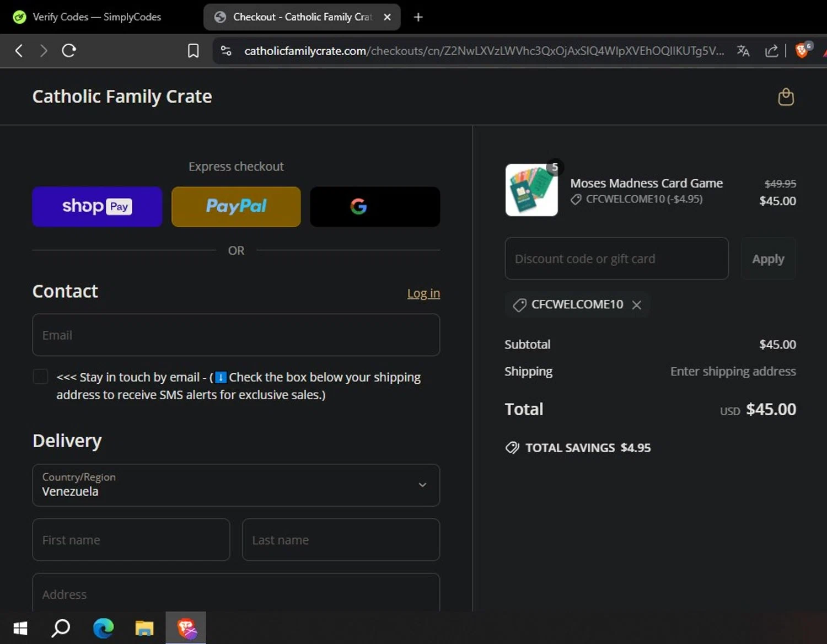Reload the checkout page

coord(69,51)
